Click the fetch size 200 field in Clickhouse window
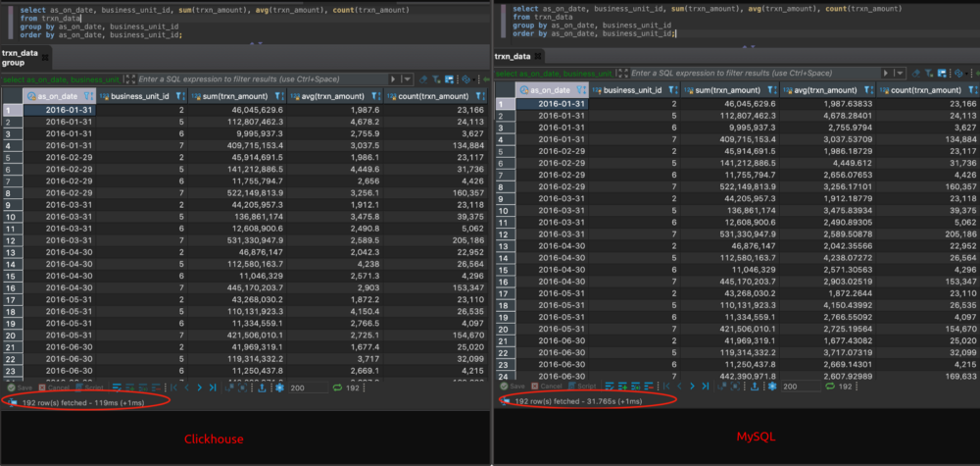 (x=308, y=388)
